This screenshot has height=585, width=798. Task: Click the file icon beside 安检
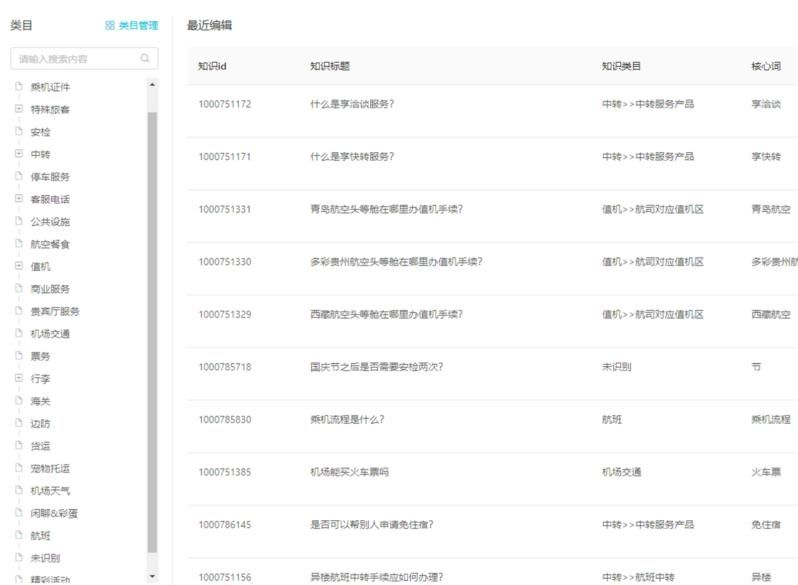click(x=18, y=131)
